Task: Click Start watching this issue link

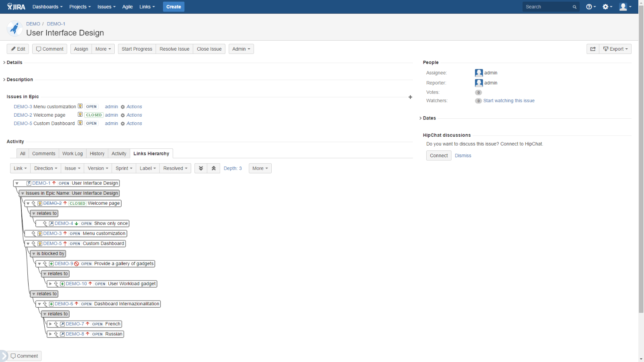Action: 509,101
